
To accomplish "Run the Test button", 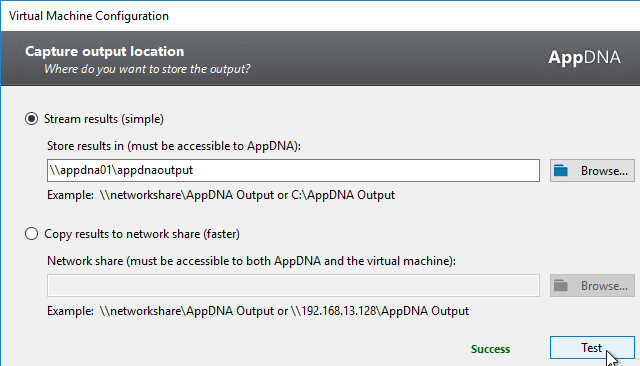I will pyautogui.click(x=592, y=348).
